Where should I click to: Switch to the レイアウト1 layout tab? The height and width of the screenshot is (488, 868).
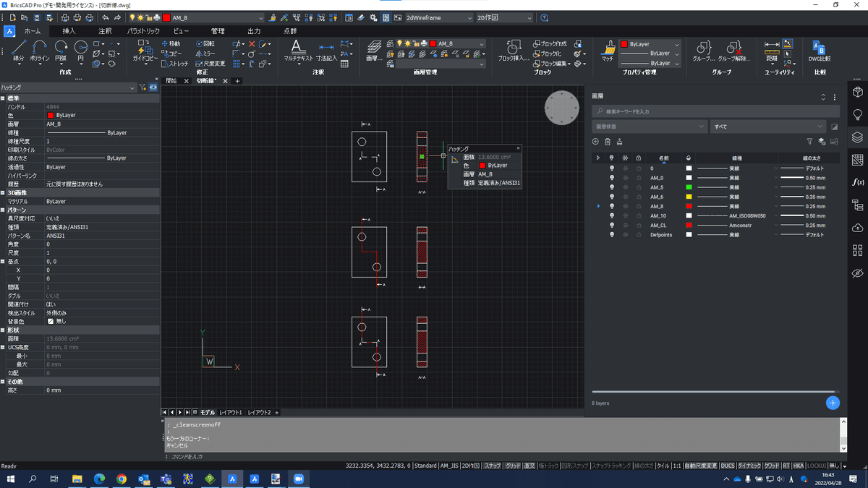pyautogui.click(x=231, y=412)
